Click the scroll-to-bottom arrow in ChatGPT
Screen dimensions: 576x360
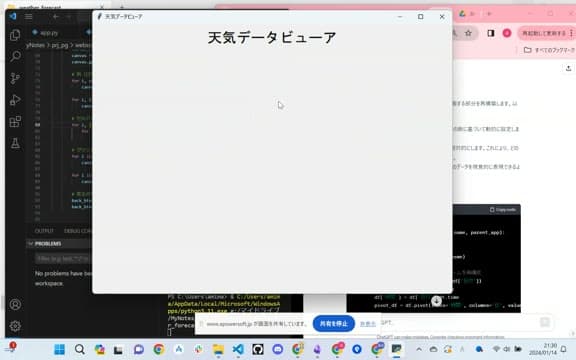click(436, 301)
